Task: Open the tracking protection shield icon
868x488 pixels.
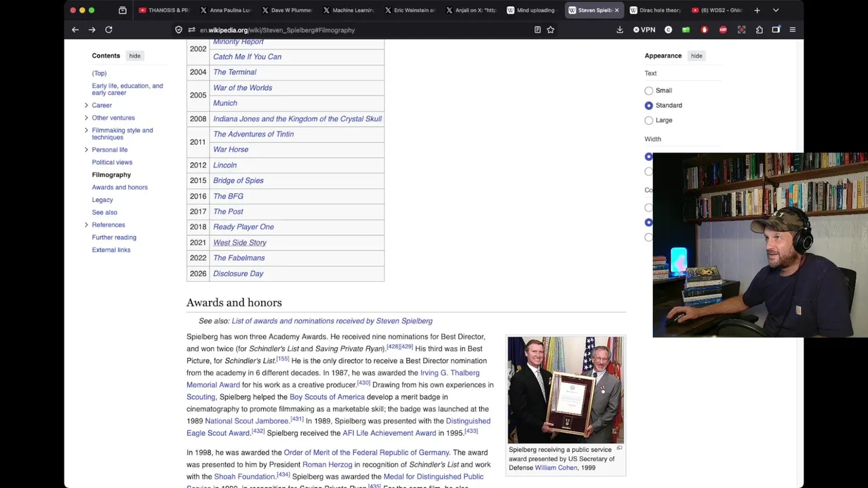Action: coord(178,30)
